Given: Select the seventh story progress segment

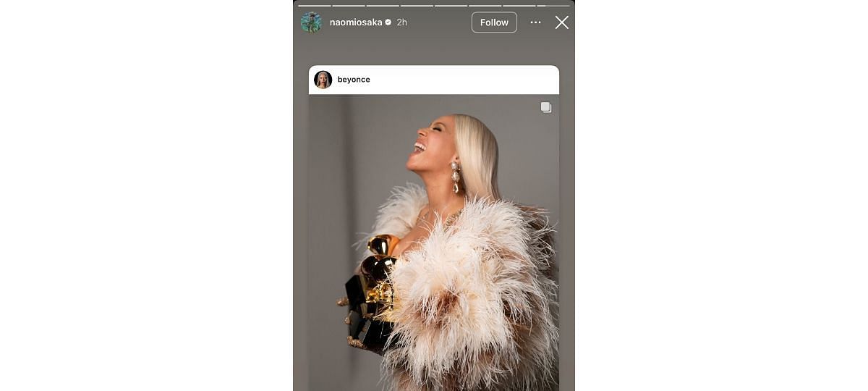Looking at the screenshot, I should click(519, 5).
